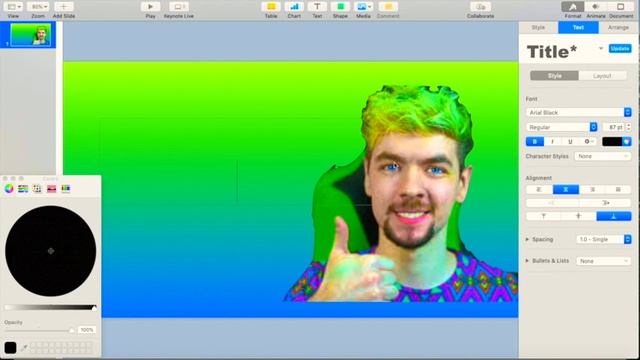Start the slideshow with Play

coord(150,7)
